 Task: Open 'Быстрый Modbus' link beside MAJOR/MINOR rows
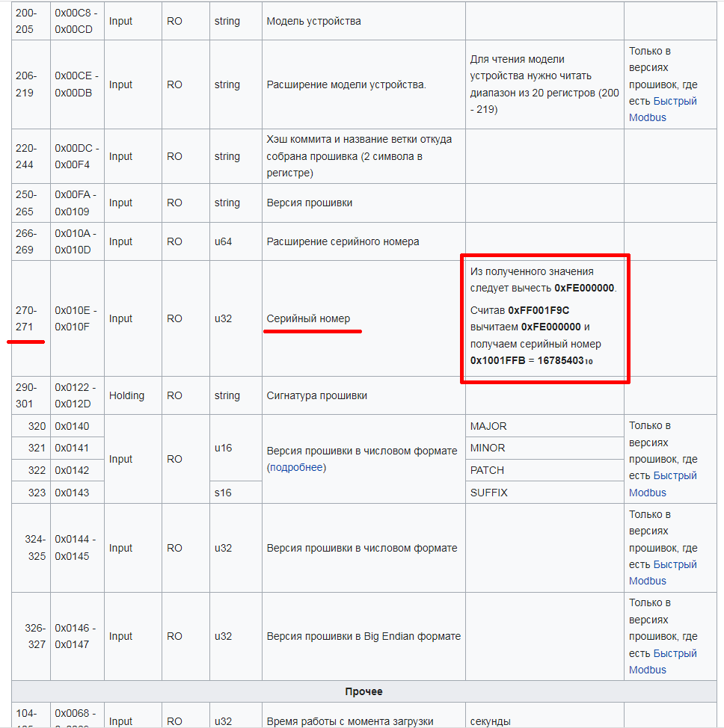coord(663,484)
